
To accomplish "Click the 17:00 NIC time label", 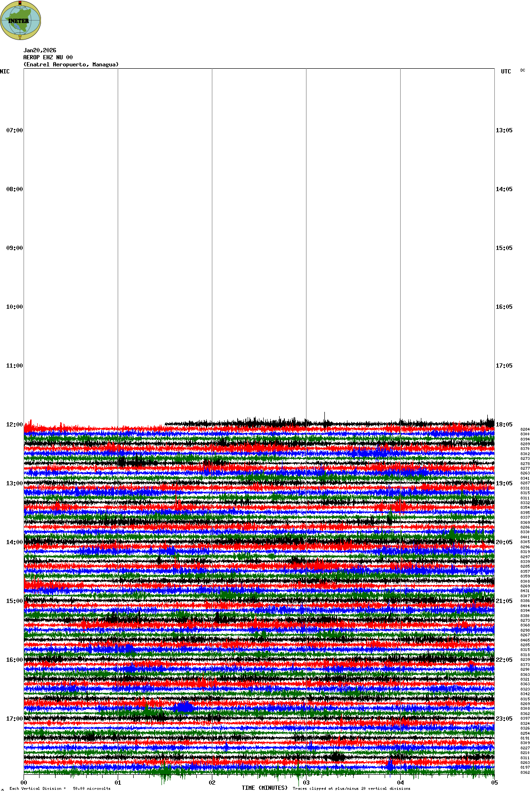I will click(14, 719).
